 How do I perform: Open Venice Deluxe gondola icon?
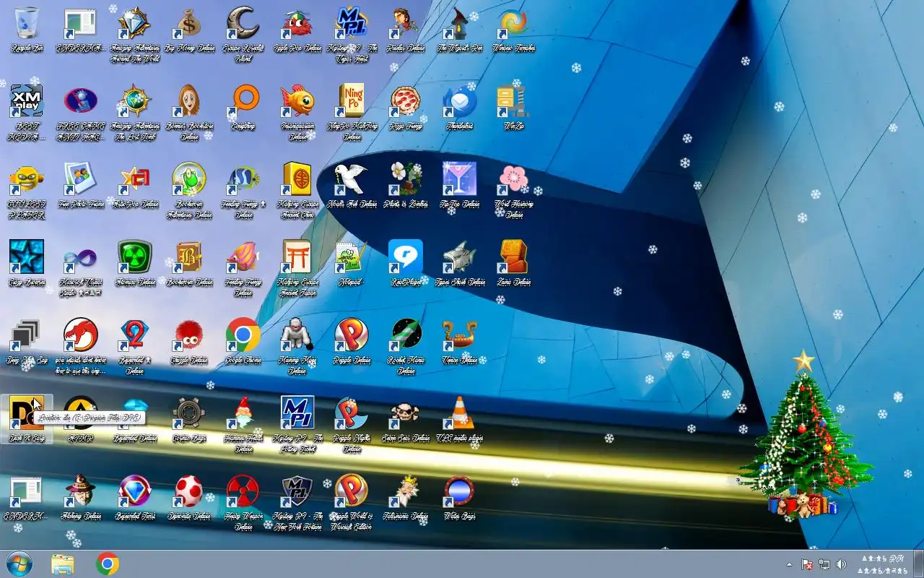coord(460,335)
